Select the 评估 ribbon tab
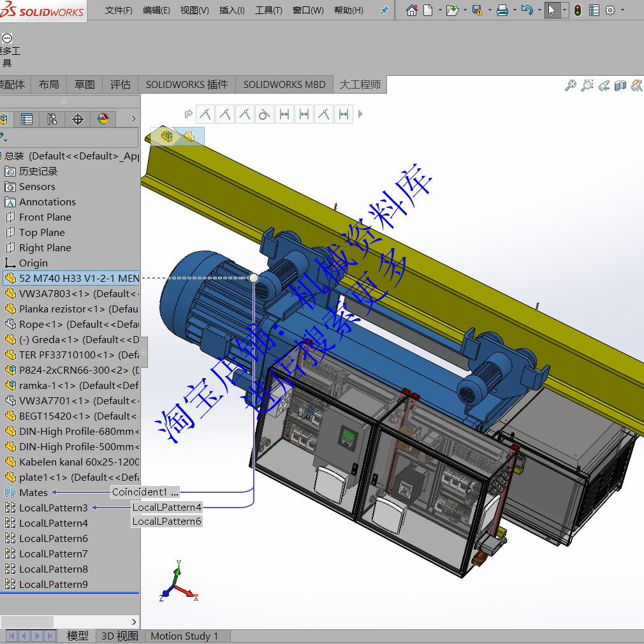 point(120,84)
